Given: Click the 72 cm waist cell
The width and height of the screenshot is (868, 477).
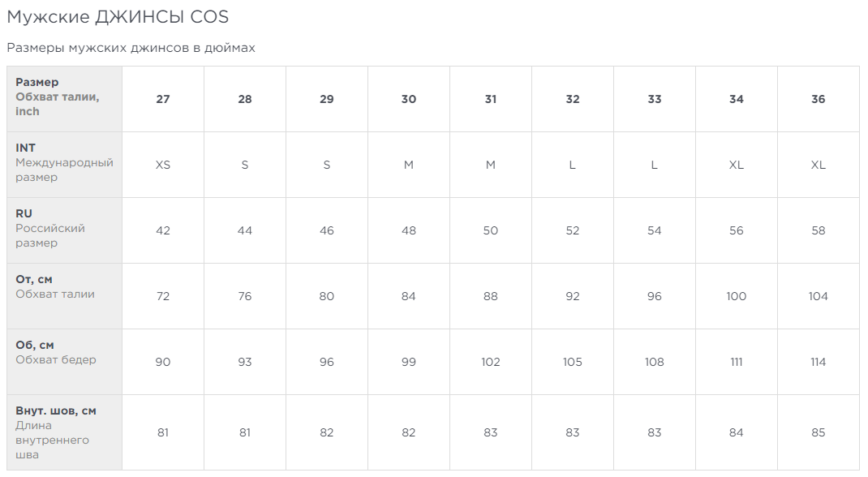Looking at the screenshot, I should click(163, 296).
